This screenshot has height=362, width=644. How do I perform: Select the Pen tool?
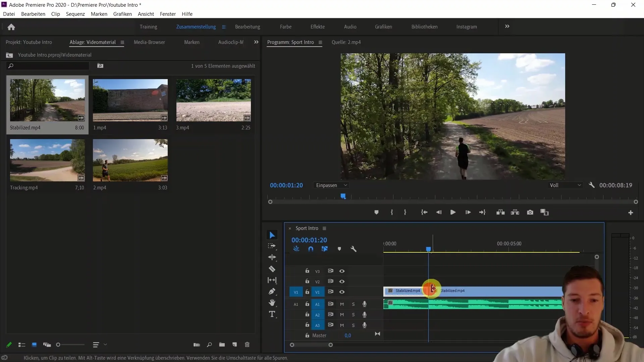point(272,291)
